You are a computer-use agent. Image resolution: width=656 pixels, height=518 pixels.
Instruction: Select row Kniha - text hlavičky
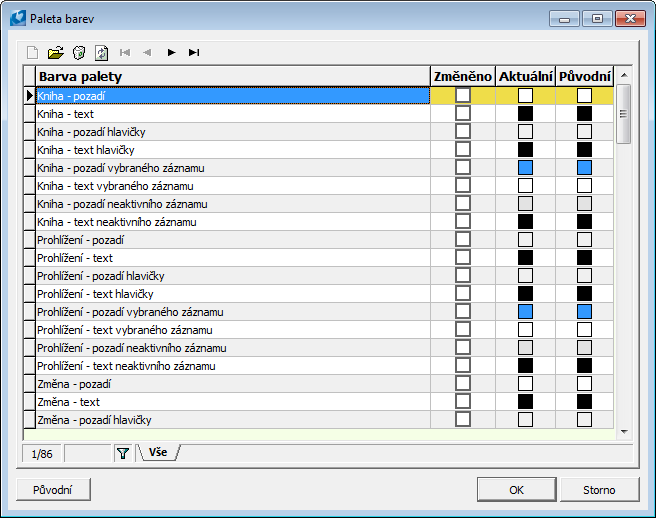coord(233,150)
